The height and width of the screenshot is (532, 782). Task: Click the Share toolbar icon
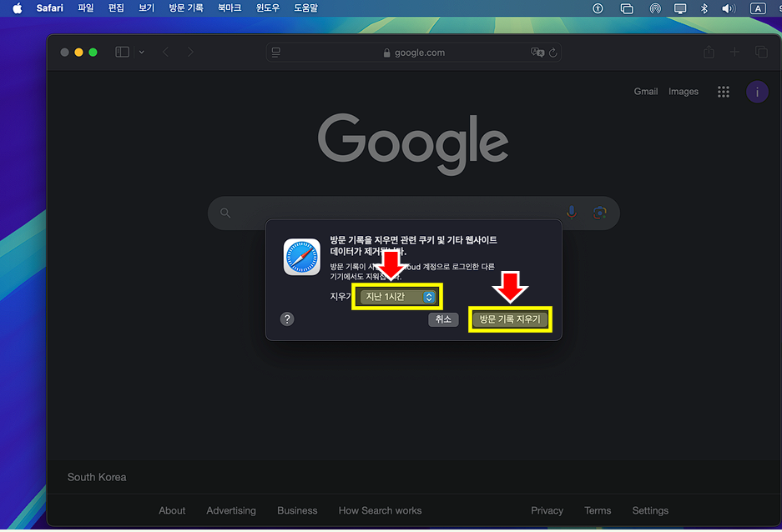pyautogui.click(x=709, y=52)
